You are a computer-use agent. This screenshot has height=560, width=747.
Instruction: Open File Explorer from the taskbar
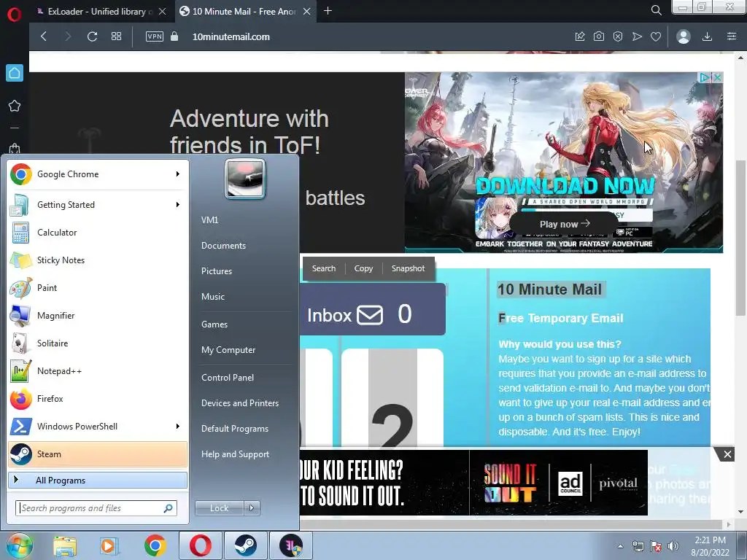pos(64,545)
